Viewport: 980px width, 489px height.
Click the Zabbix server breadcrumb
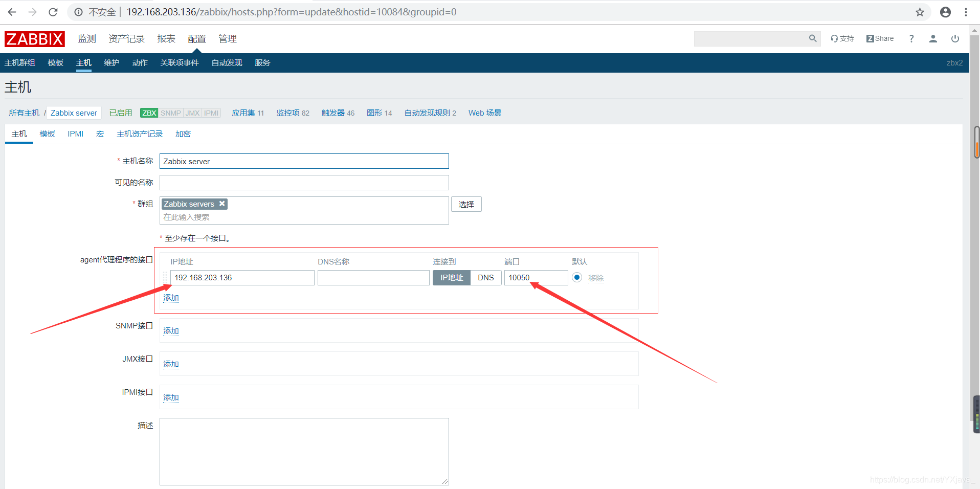pos(74,113)
